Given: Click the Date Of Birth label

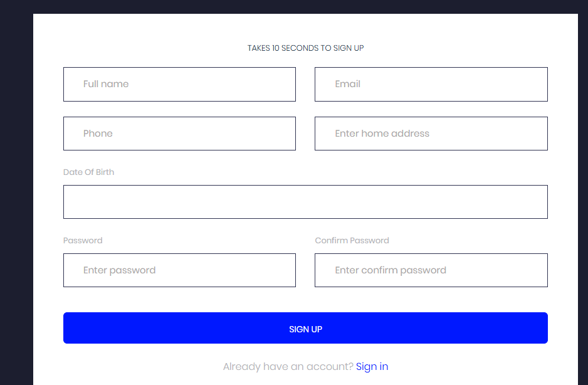Looking at the screenshot, I should 88,172.
